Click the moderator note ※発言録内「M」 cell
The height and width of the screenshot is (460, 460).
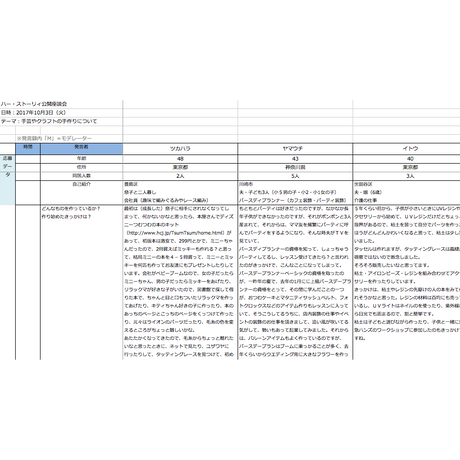tap(54, 138)
